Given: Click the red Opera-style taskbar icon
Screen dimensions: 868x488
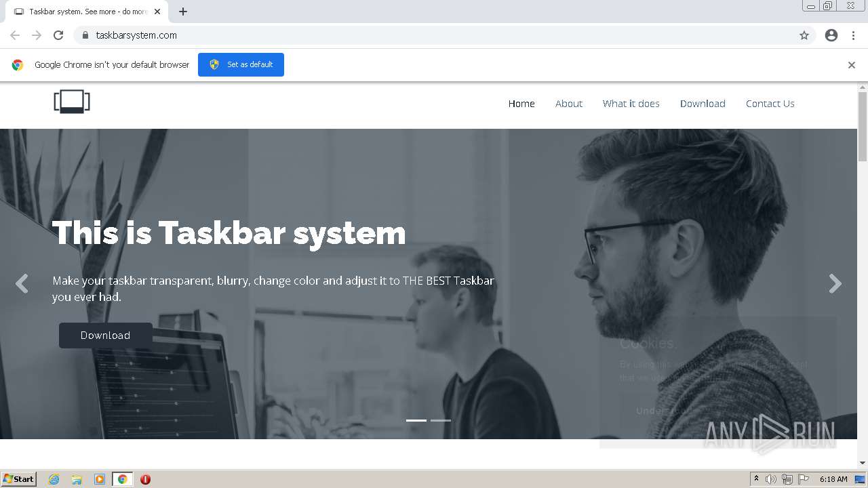Looking at the screenshot, I should point(145,479).
